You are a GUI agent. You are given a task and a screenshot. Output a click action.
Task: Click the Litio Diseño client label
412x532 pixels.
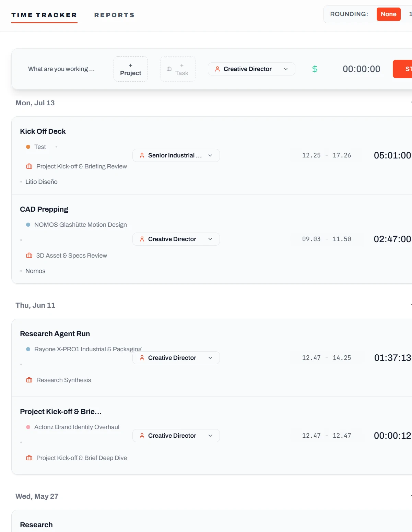pyautogui.click(x=42, y=182)
